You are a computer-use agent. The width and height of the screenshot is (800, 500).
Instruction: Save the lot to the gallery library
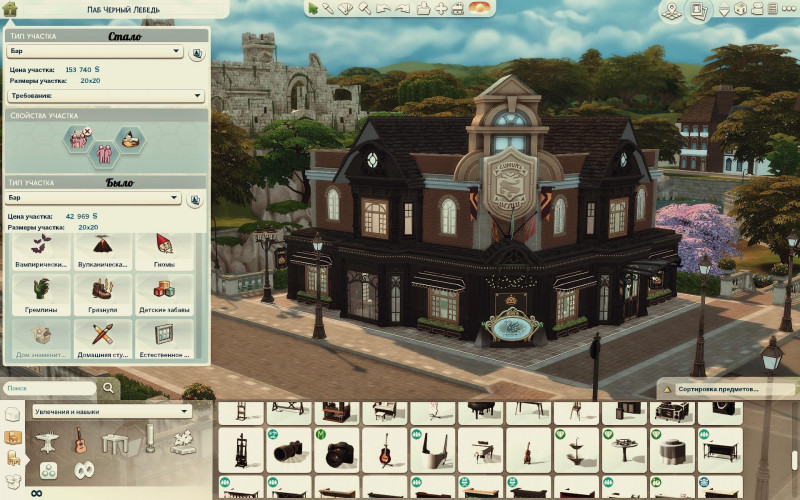click(423, 8)
